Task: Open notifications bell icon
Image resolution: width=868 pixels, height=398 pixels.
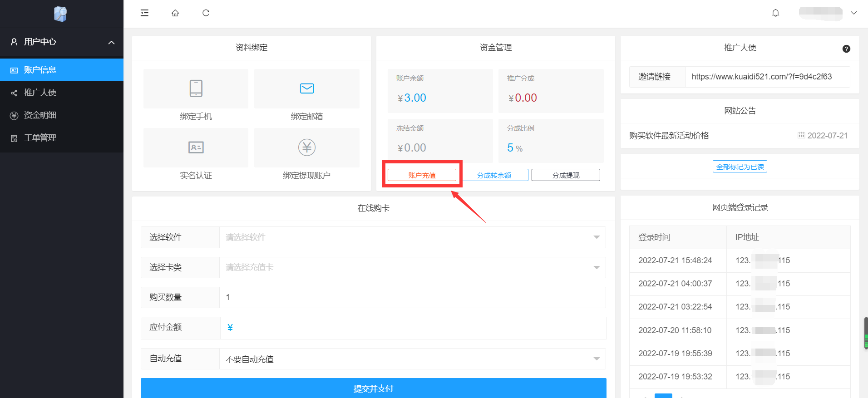Action: click(x=775, y=13)
